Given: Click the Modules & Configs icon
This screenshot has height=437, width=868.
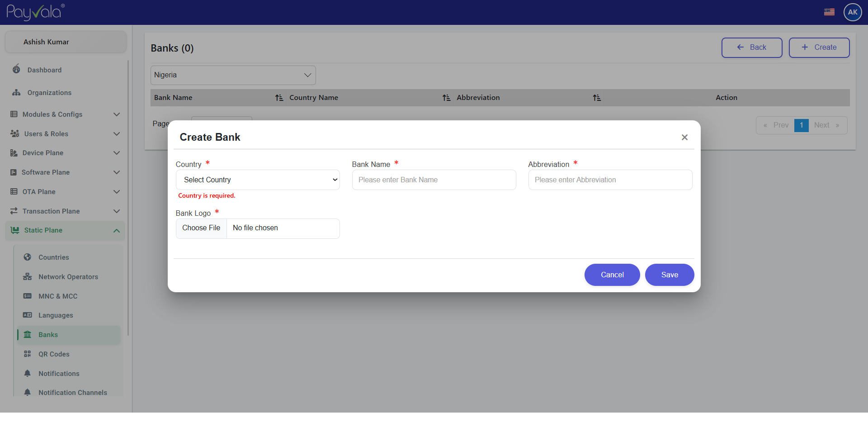Looking at the screenshot, I should [14, 114].
